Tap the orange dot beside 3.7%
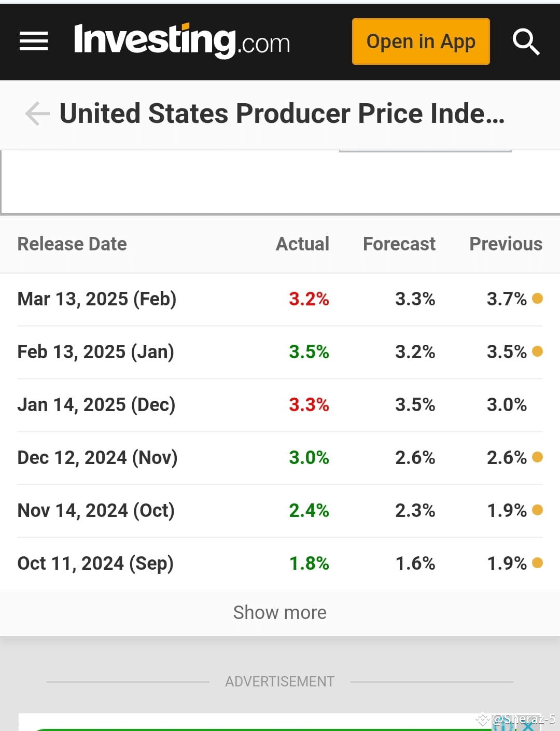Viewport: 560px width, 731px height. (x=537, y=298)
